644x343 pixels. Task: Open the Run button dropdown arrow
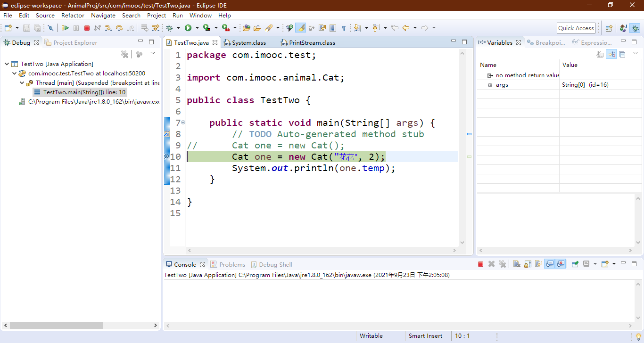[197, 28]
